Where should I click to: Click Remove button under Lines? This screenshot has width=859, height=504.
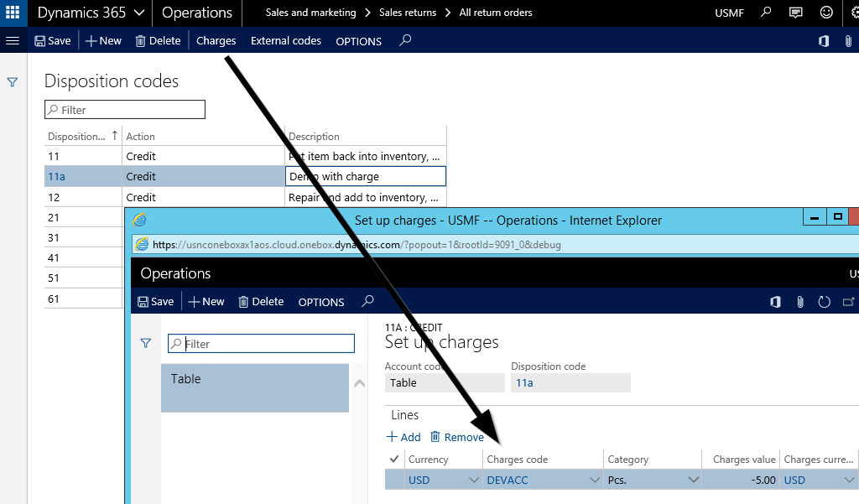point(457,437)
